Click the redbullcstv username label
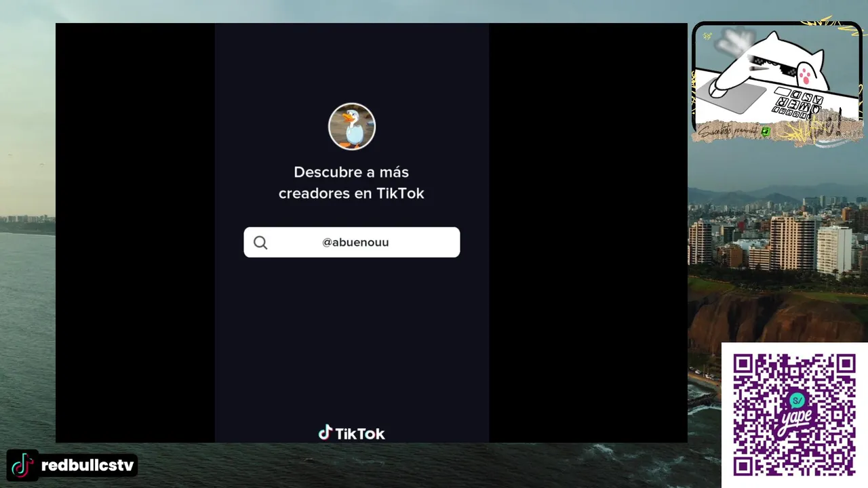This screenshot has height=488, width=868. point(87,466)
